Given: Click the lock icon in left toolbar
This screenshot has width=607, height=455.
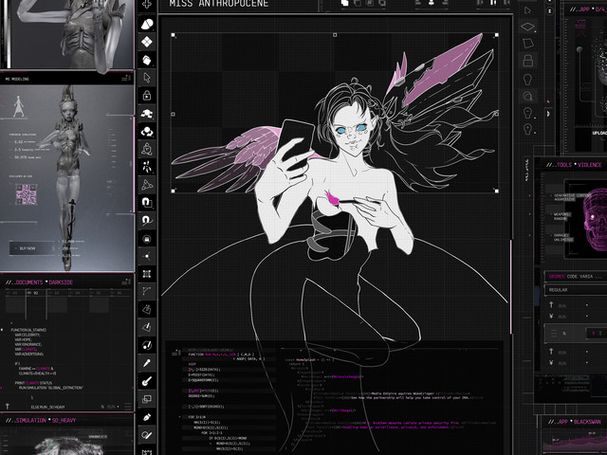Looking at the screenshot, I should (147, 95).
